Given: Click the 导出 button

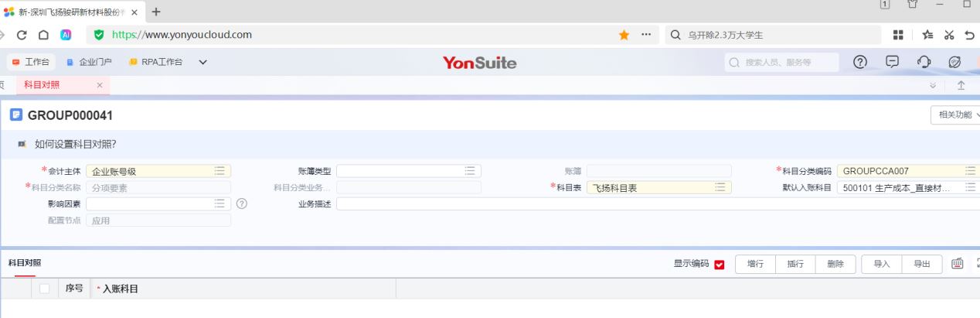Looking at the screenshot, I should click(x=921, y=264).
